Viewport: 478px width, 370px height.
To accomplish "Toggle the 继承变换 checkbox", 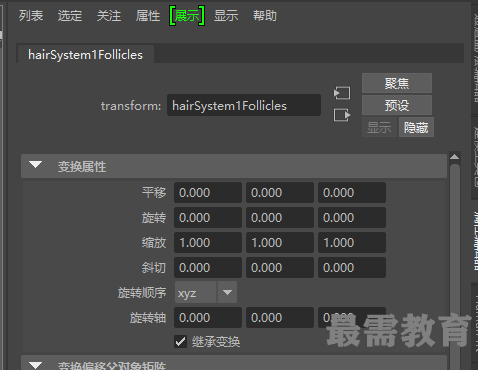I will coord(180,342).
